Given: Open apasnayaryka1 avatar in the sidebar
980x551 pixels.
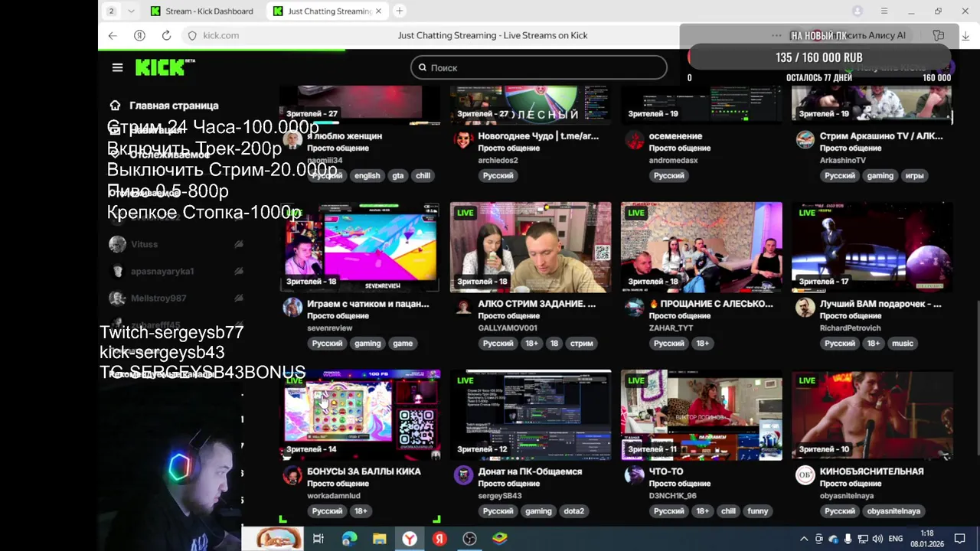Looking at the screenshot, I should pyautogui.click(x=117, y=271).
